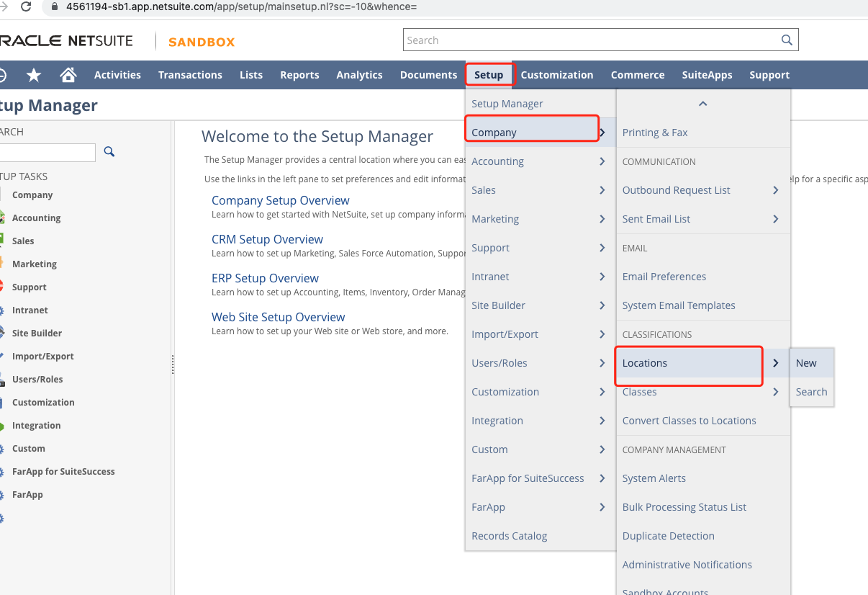Viewport: 868px width, 595px height.
Task: Click the browser address bar URL
Action: (x=241, y=6)
